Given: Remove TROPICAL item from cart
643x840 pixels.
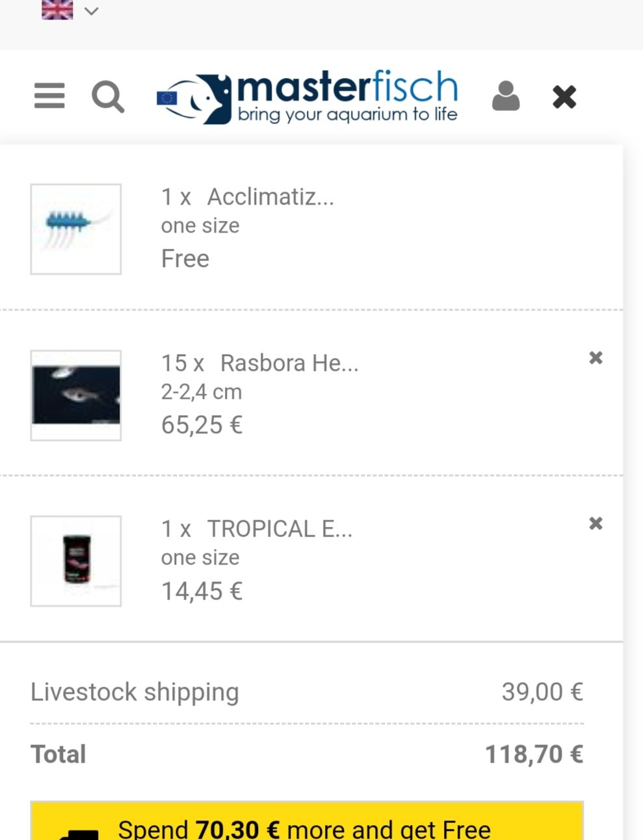Looking at the screenshot, I should pyautogui.click(x=596, y=524).
